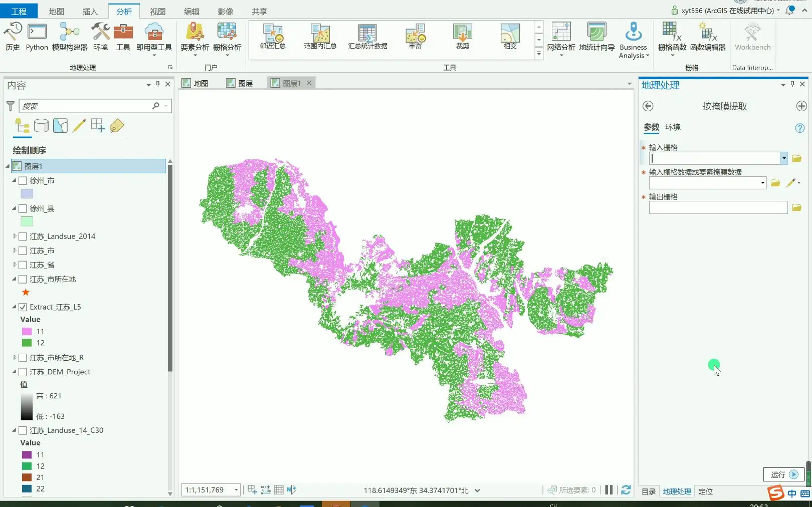Switch Contents to list by labeling
The height and width of the screenshot is (507, 812).
point(117,126)
